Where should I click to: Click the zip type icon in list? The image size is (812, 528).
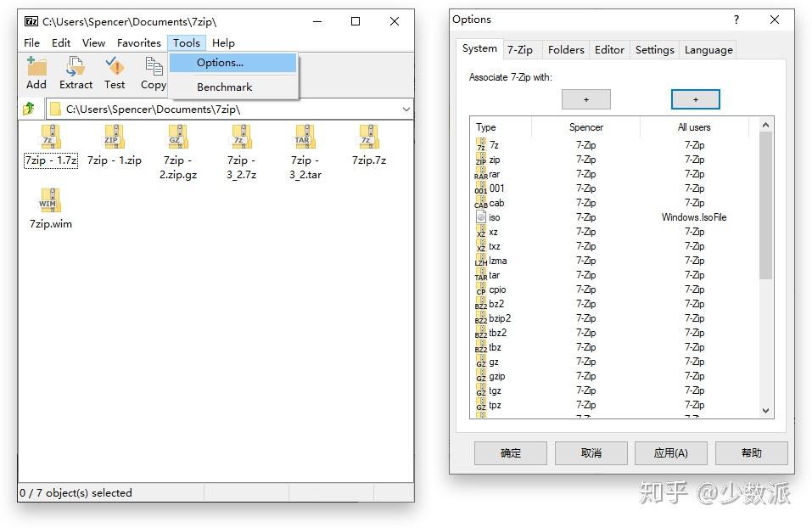481,159
